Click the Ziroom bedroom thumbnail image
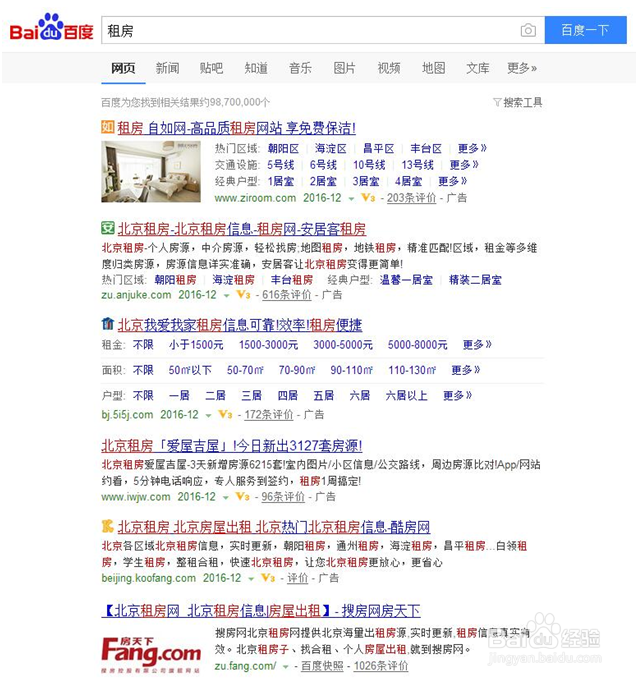 point(151,172)
